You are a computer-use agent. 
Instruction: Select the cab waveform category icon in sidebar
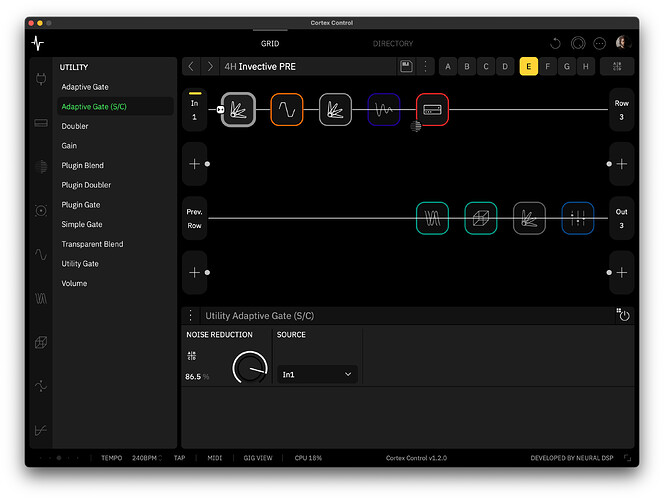[x=41, y=298]
